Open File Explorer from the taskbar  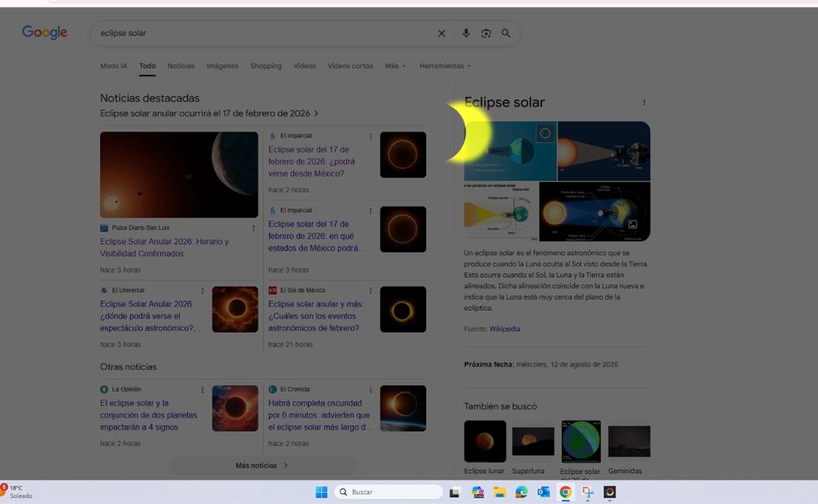pyautogui.click(x=500, y=492)
